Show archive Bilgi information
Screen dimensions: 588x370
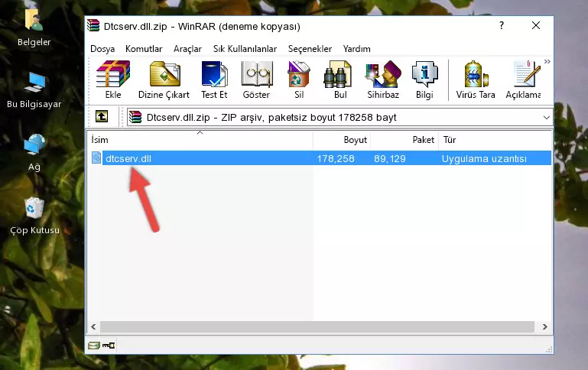(424, 80)
